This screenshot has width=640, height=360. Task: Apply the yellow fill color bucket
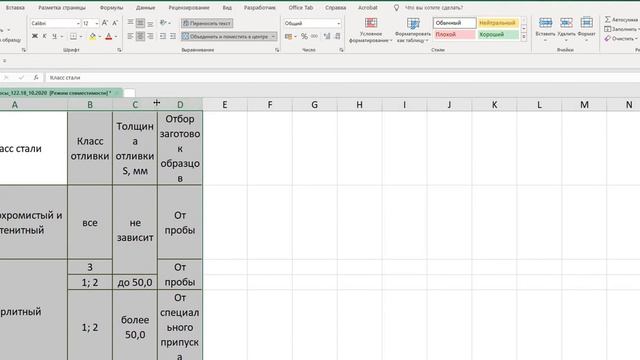(x=93, y=36)
